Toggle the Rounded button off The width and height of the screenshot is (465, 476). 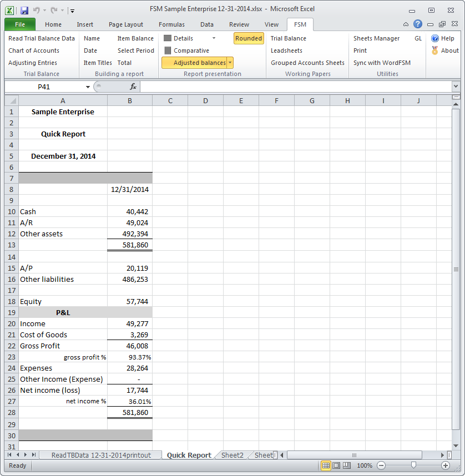point(248,38)
